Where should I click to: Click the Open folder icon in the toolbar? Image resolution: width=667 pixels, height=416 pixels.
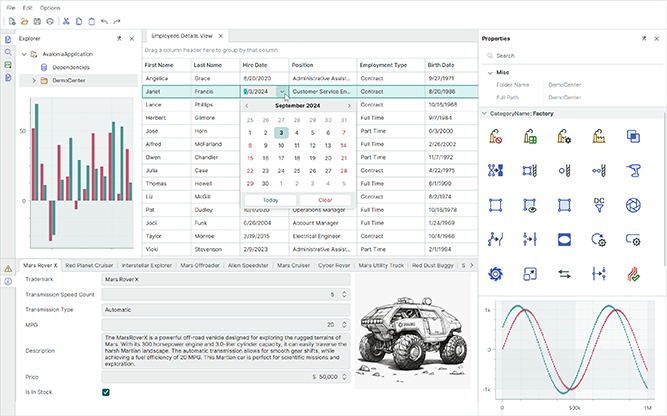(x=23, y=21)
